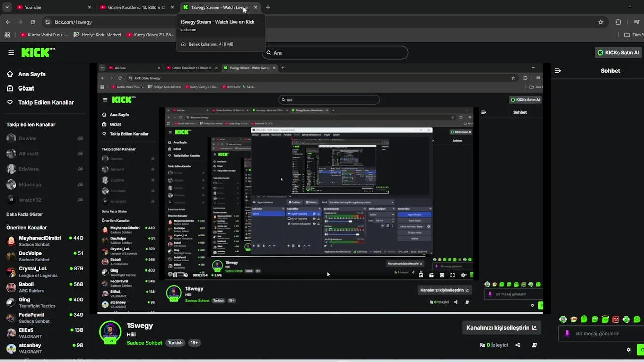Open recommended channel Crystal_LoL
Image resolution: width=644 pixels, height=362 pixels.
point(44,271)
